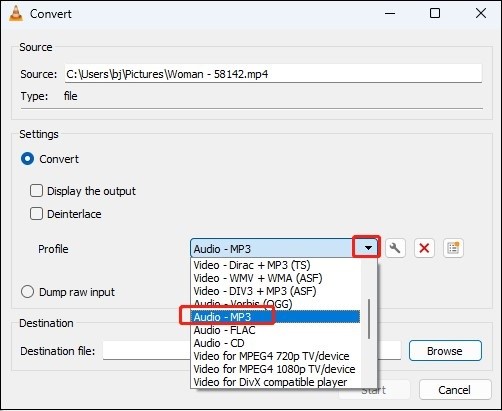
Task: Close the Convert window
Action: tap(481, 13)
